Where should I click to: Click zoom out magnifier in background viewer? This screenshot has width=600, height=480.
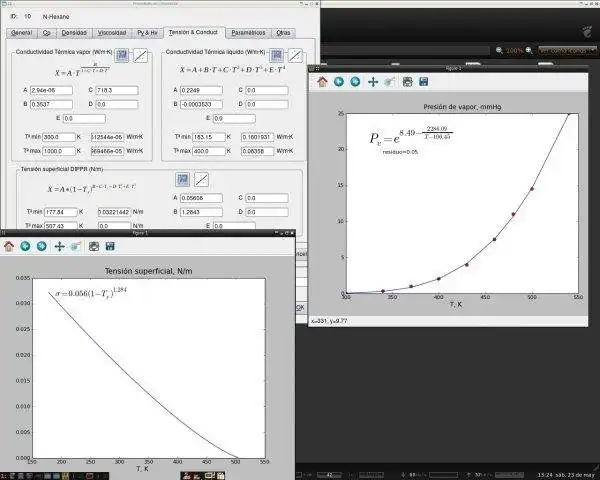click(x=499, y=50)
